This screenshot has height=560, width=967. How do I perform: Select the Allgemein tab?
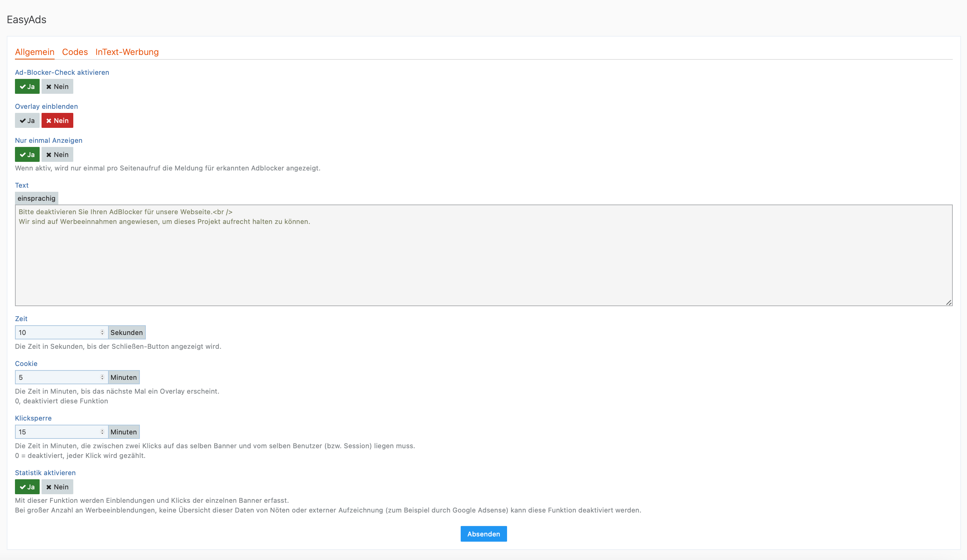pyautogui.click(x=34, y=52)
